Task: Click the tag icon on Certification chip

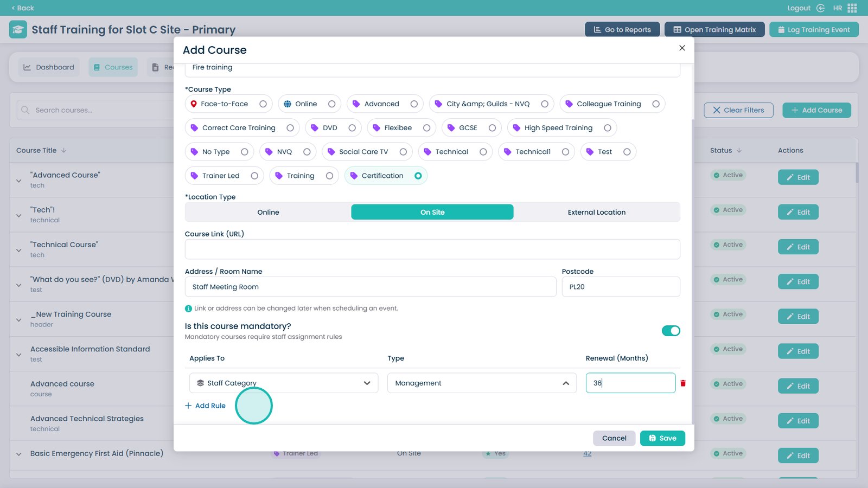Action: pyautogui.click(x=354, y=176)
